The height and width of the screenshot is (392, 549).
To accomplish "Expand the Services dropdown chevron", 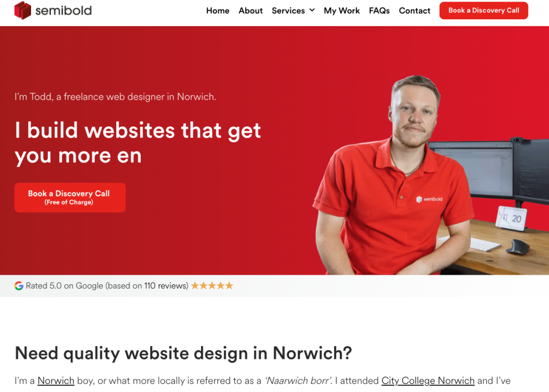I will (312, 10).
